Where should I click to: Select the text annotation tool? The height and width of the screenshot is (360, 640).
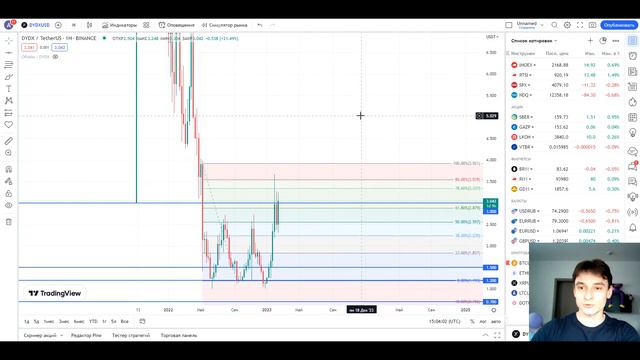(9, 89)
